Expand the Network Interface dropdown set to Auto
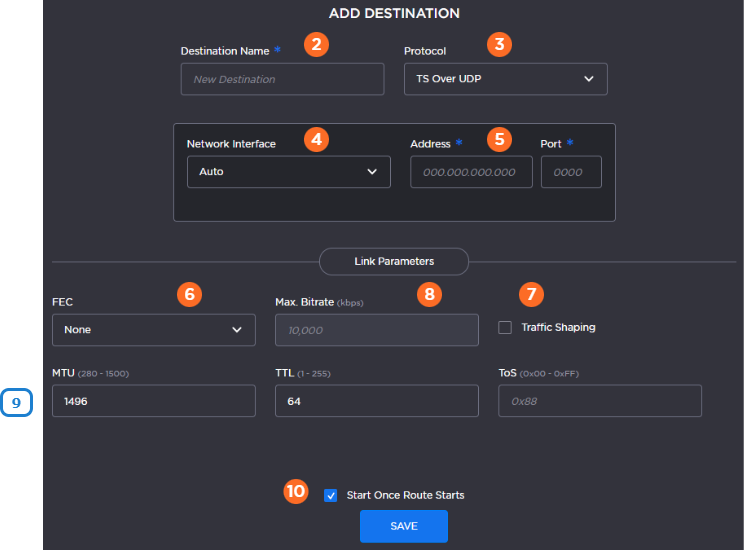 [288, 172]
